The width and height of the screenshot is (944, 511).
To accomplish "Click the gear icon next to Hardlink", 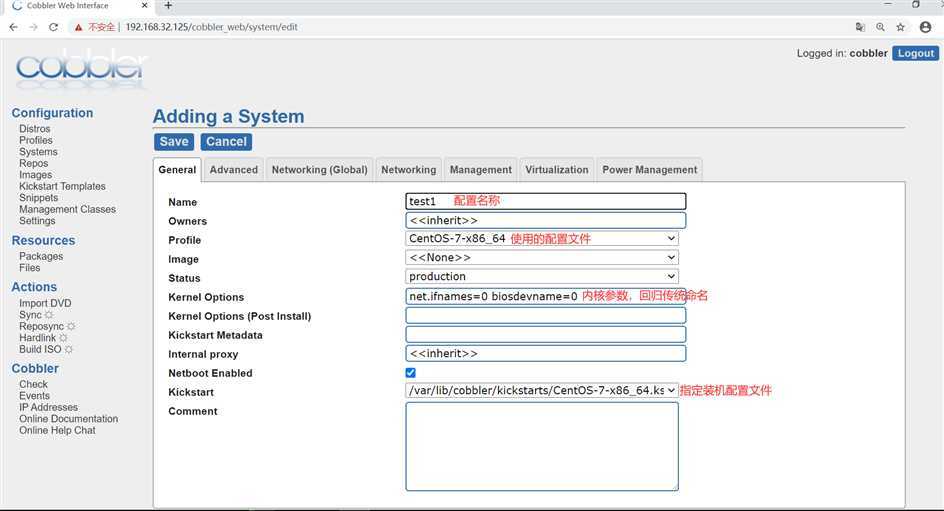I will 63,338.
